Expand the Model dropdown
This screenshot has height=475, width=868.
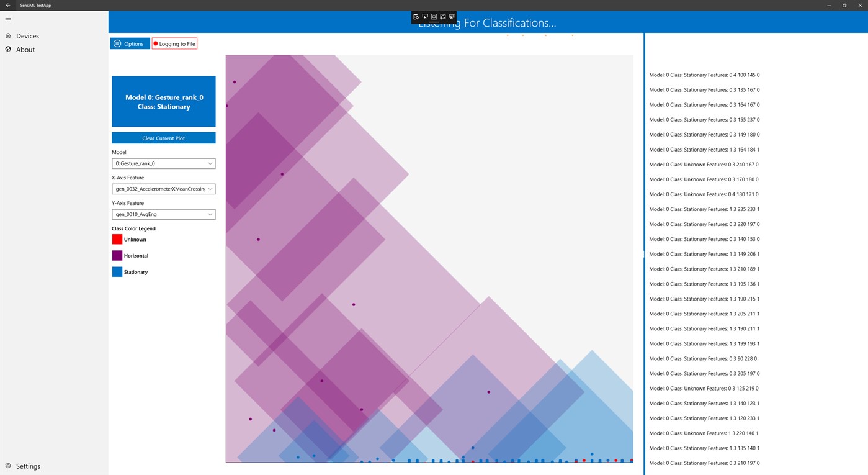pyautogui.click(x=164, y=163)
